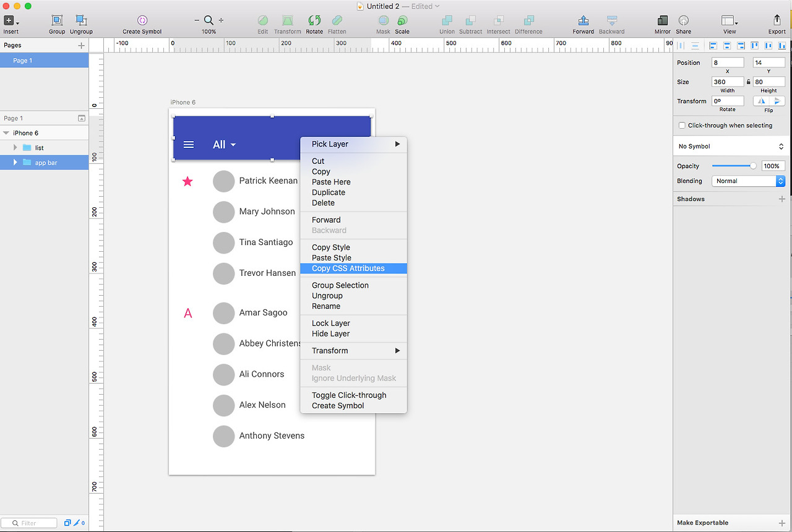
Task: Click the Share toolbar icon
Action: [684, 20]
